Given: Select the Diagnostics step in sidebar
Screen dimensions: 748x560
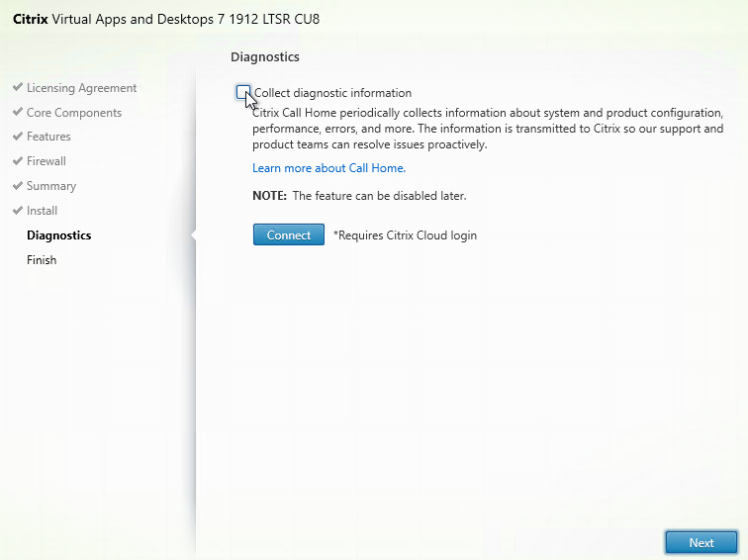Looking at the screenshot, I should 59,235.
